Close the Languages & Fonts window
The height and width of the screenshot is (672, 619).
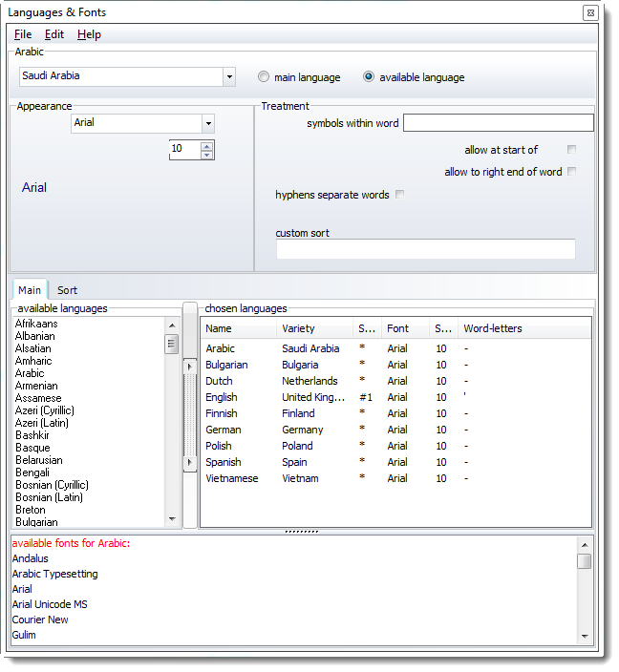589,12
